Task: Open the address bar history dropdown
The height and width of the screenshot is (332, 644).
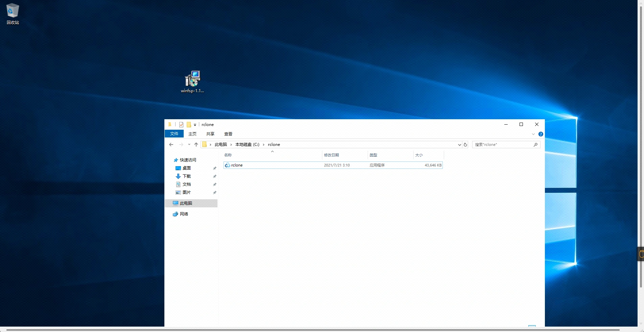Action: [x=459, y=145]
